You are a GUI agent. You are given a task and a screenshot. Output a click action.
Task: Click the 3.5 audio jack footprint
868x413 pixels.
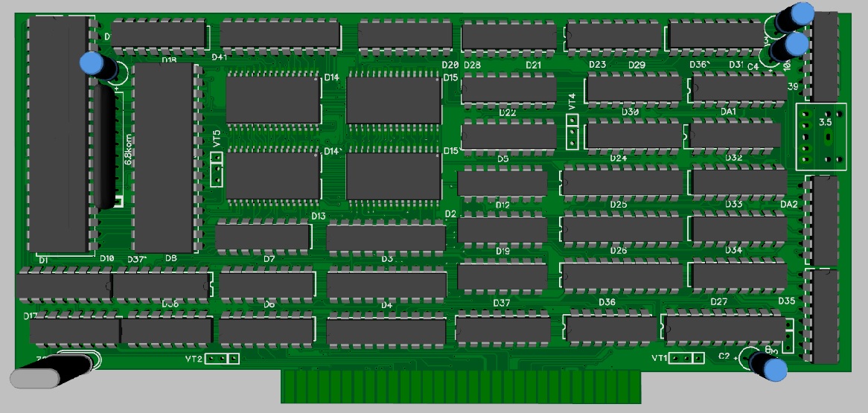822,136
